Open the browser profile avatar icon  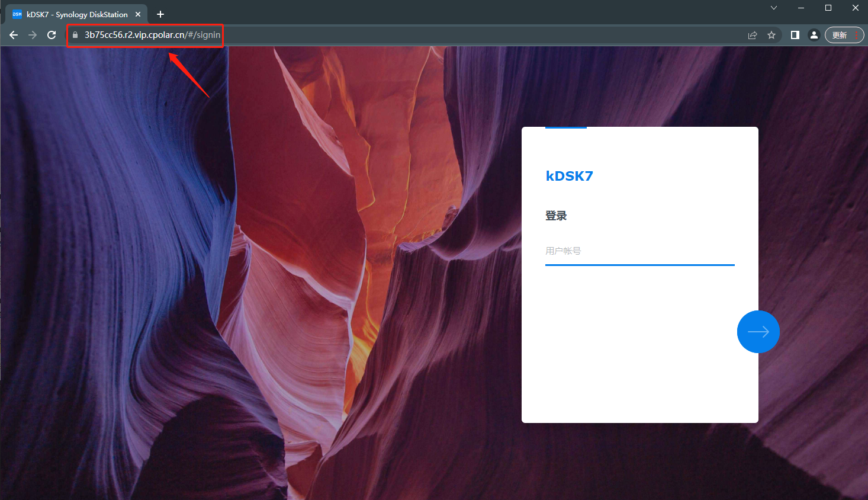814,35
